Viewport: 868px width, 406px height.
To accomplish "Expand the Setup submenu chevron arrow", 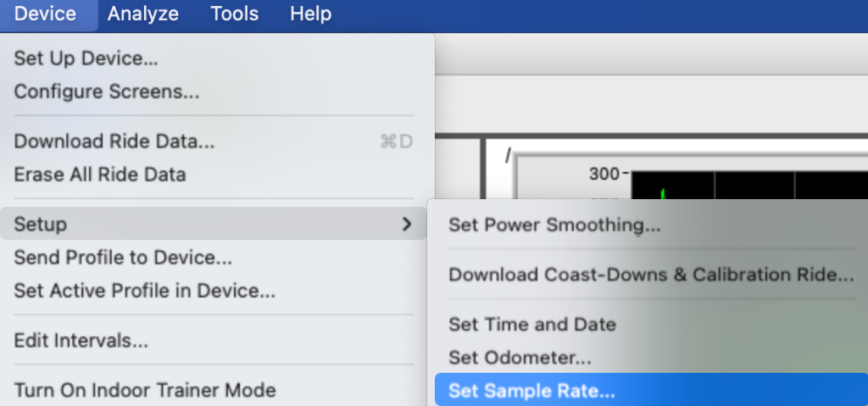I will pyautogui.click(x=407, y=224).
